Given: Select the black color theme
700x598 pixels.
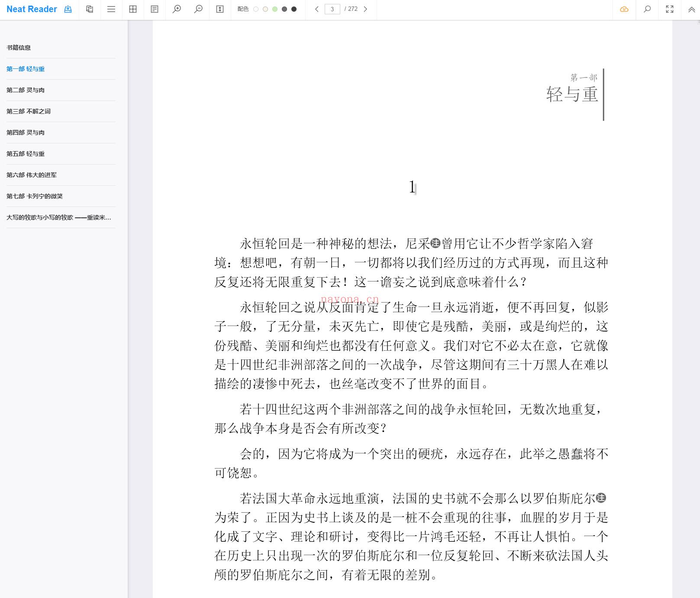Looking at the screenshot, I should (294, 9).
